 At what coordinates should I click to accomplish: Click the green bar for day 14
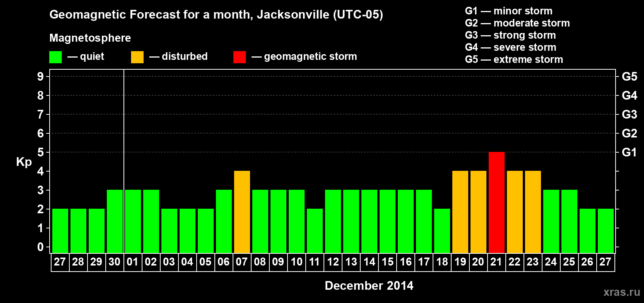click(369, 221)
